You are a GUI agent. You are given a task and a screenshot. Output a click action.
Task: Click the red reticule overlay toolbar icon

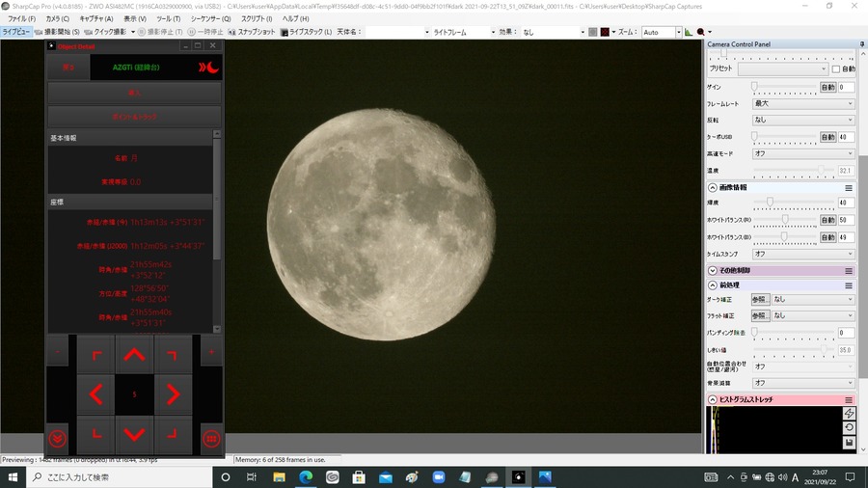(x=605, y=32)
